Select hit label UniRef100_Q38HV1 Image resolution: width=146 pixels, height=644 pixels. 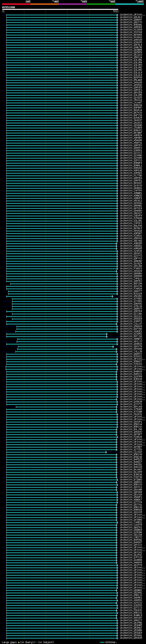131,151
